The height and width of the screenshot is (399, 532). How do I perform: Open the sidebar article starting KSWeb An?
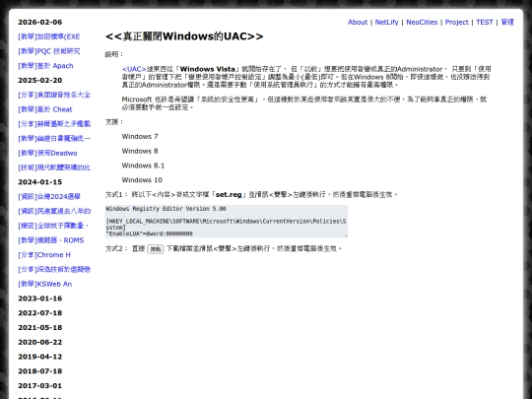click(x=44, y=284)
